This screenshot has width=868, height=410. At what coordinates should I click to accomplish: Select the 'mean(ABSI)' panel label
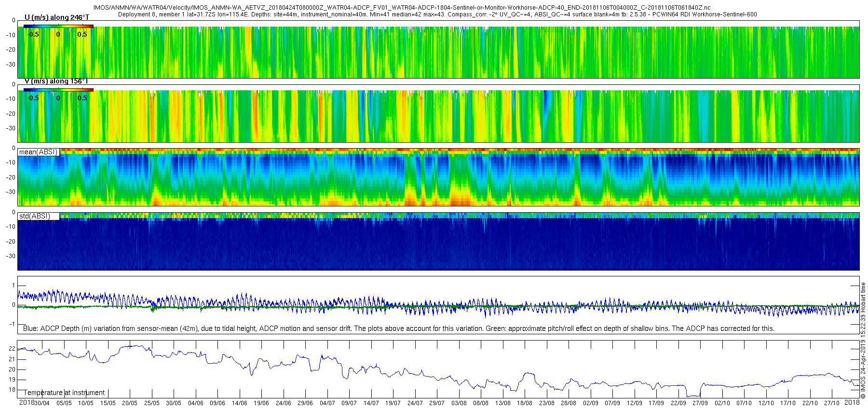pos(38,152)
